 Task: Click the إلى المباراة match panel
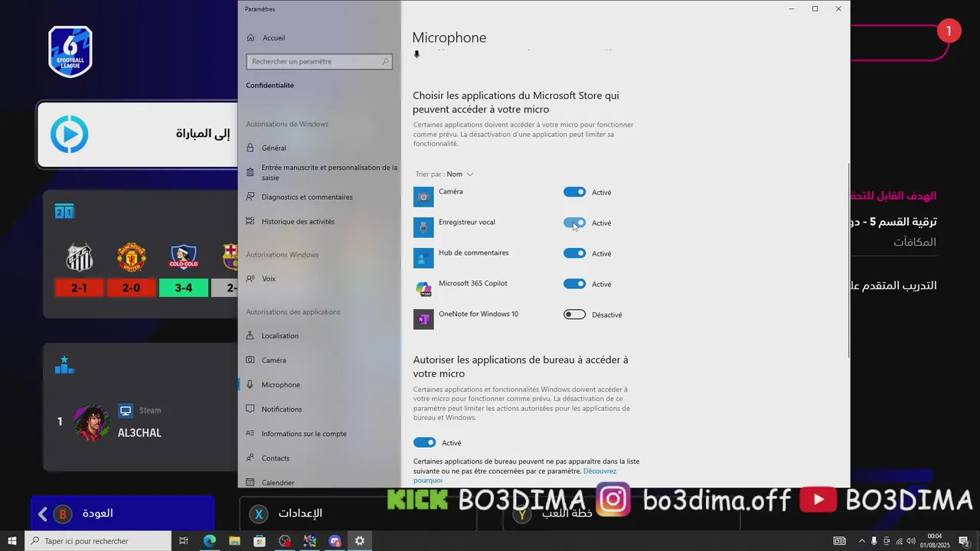(138, 135)
